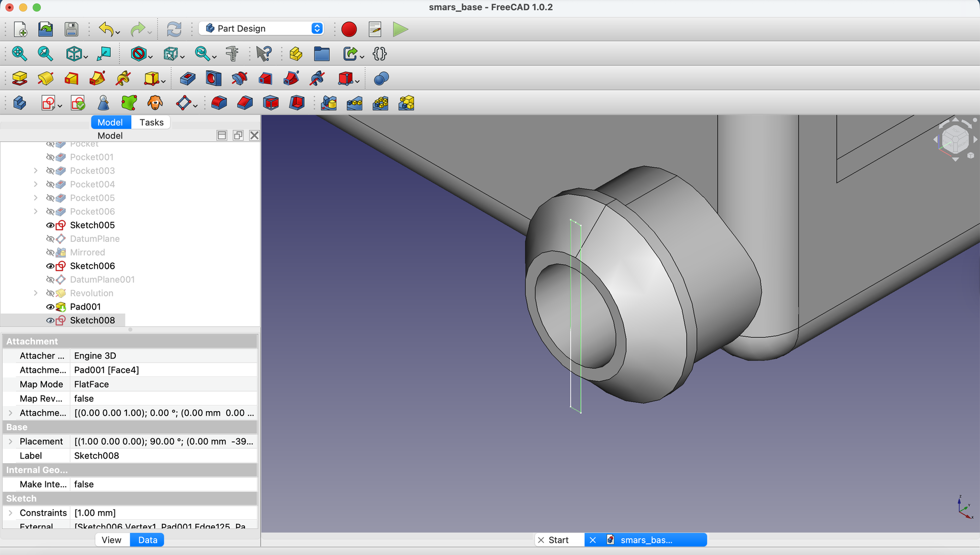The image size is (980, 555).
Task: Switch to the Tasks tab
Action: click(x=152, y=122)
